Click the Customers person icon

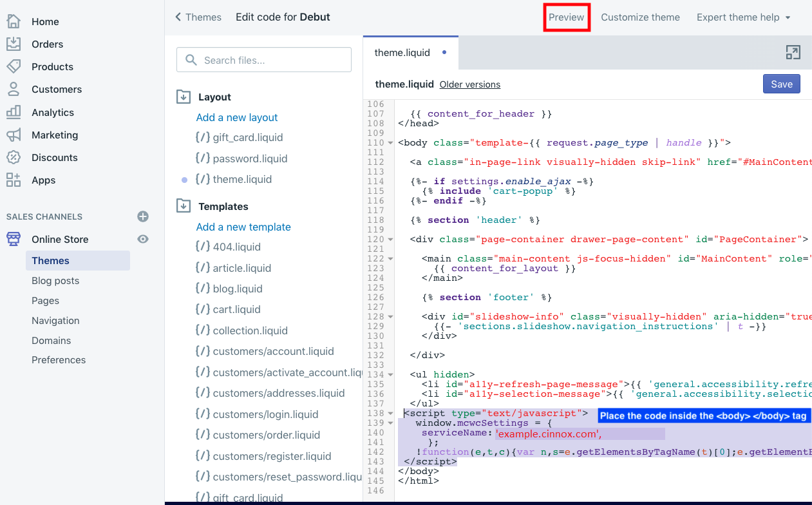14,89
